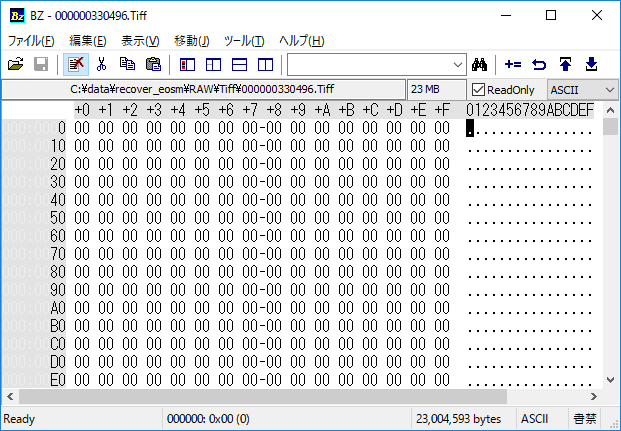Split the view vertically icon
The width and height of the screenshot is (621, 431).
tap(265, 65)
